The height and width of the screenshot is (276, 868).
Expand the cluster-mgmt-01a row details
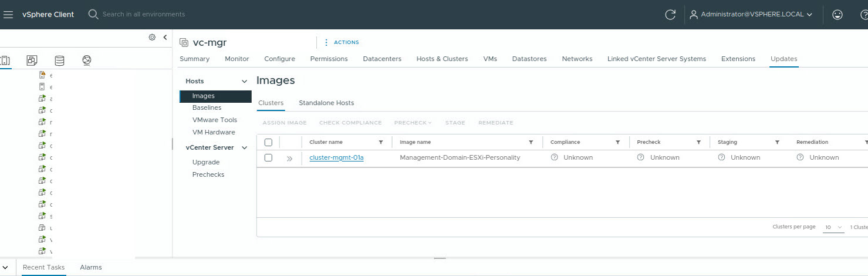(x=289, y=158)
